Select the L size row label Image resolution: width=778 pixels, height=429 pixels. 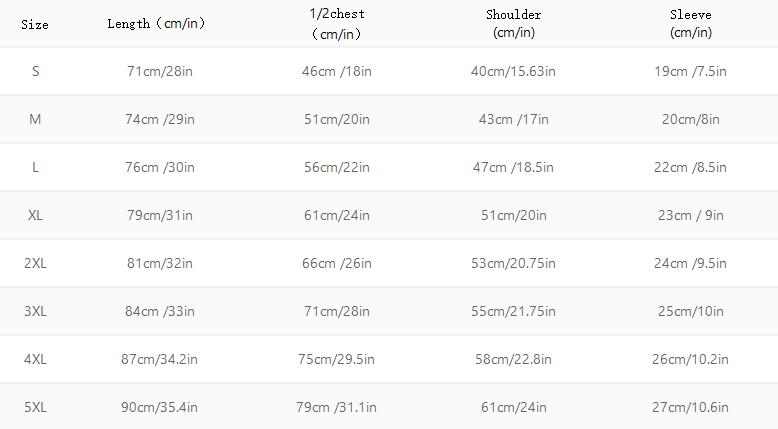click(35, 168)
